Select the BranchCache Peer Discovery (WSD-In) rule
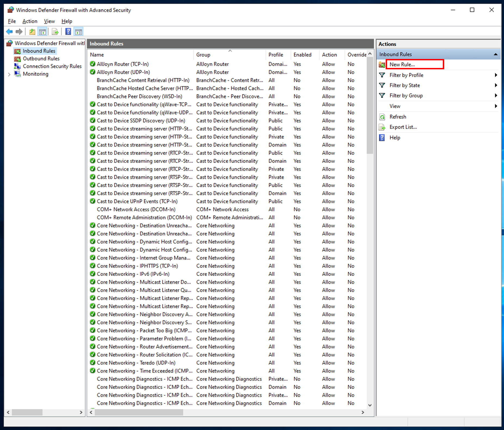Screen dimensions: 504x430 point(140,96)
